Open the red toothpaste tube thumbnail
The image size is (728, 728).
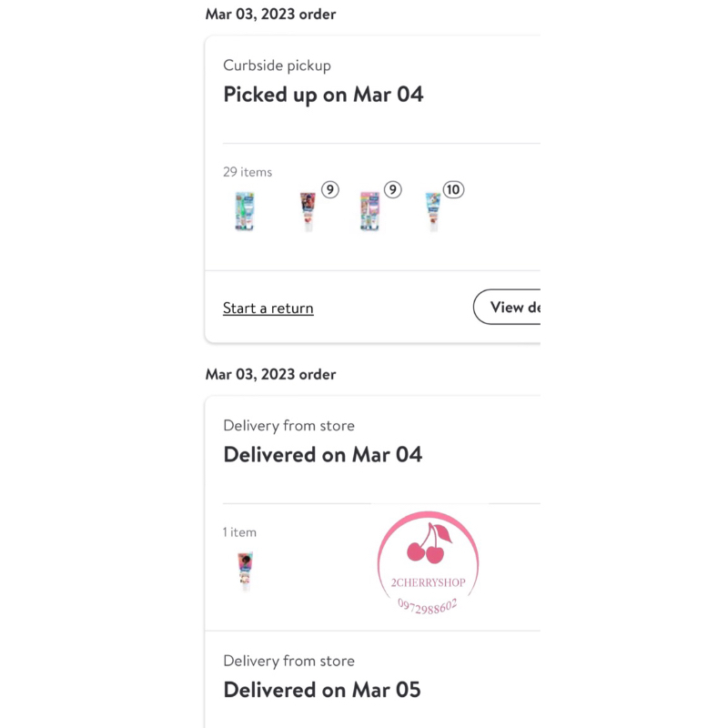click(x=308, y=211)
